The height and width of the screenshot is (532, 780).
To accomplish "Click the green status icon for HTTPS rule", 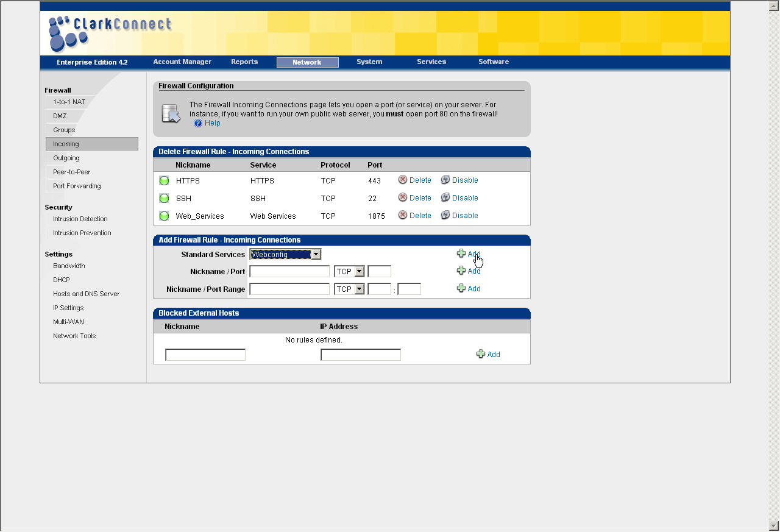I will pyautogui.click(x=164, y=180).
